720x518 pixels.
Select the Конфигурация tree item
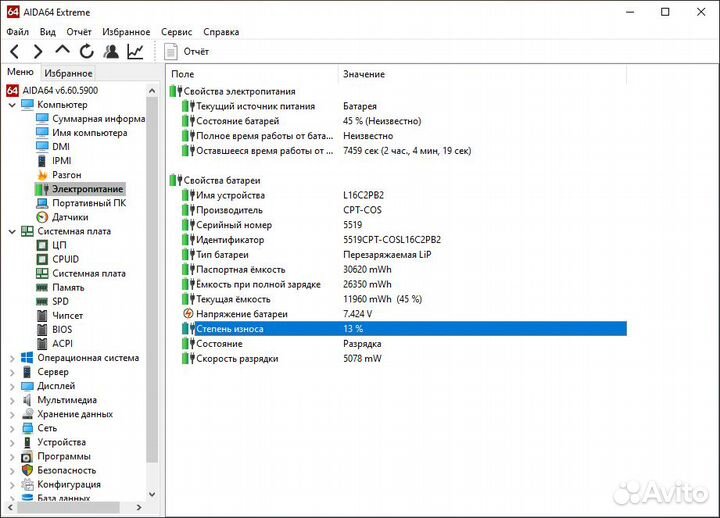point(69,484)
